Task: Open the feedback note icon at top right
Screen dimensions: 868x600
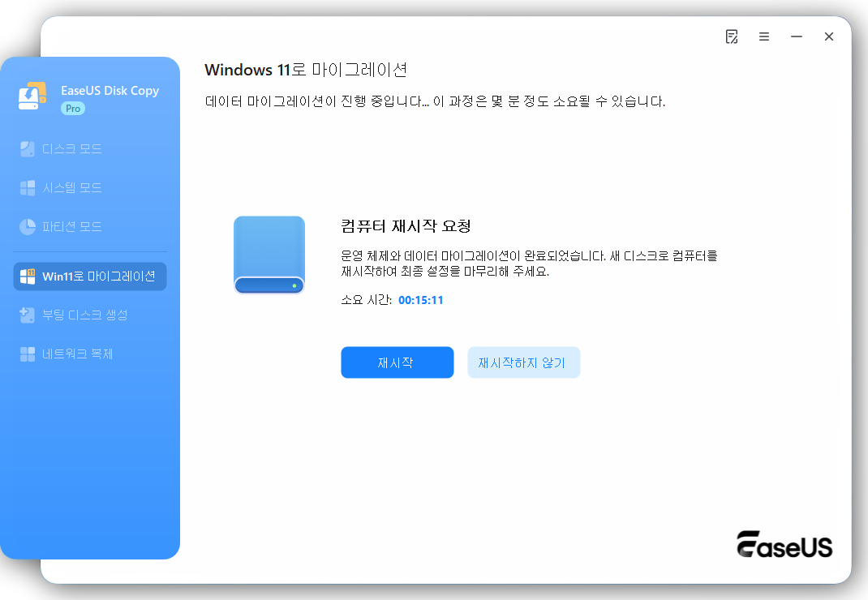Action: coord(732,36)
